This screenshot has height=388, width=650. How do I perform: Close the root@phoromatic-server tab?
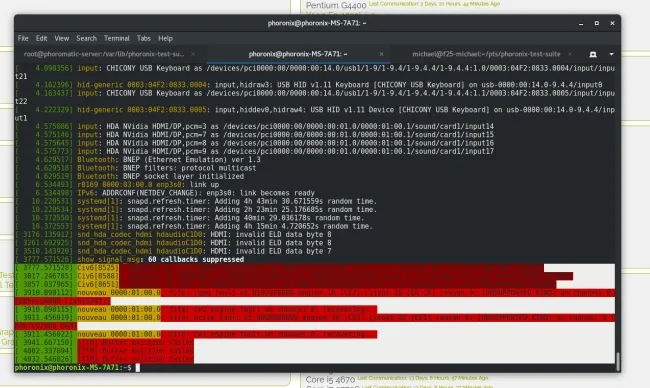click(x=193, y=54)
